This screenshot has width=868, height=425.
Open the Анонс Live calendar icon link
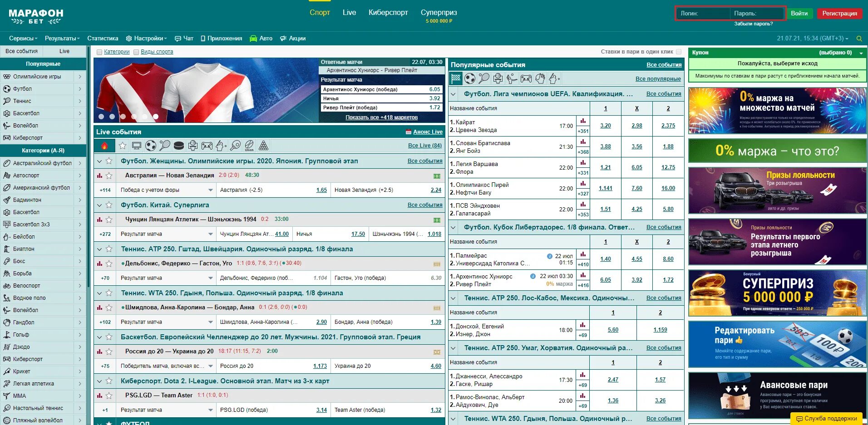click(409, 132)
